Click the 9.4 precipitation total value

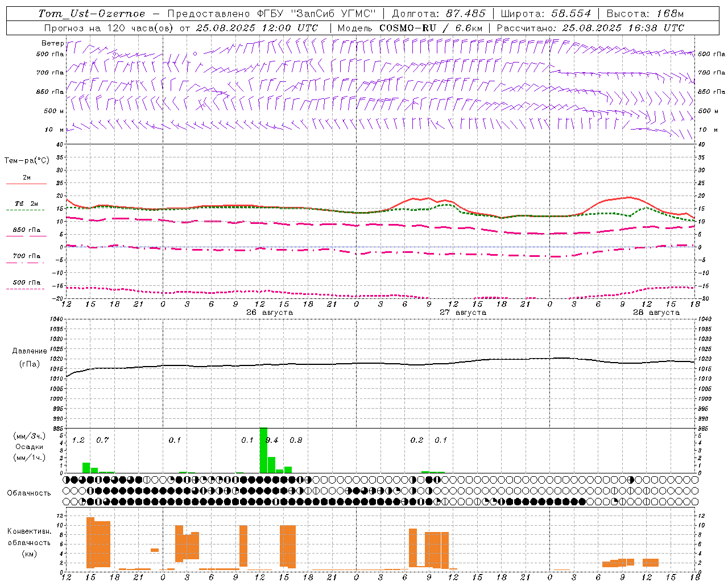(272, 440)
